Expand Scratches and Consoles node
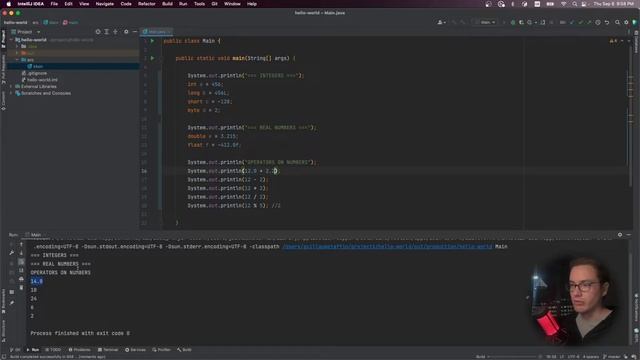This screenshot has width=640, height=360. click(x=12, y=93)
